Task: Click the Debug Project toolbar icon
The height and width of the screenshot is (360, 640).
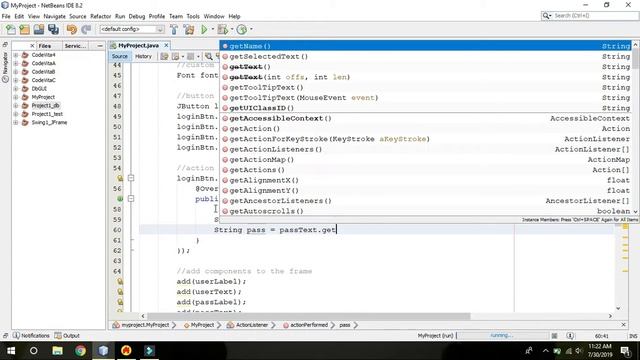Action: tap(222, 29)
